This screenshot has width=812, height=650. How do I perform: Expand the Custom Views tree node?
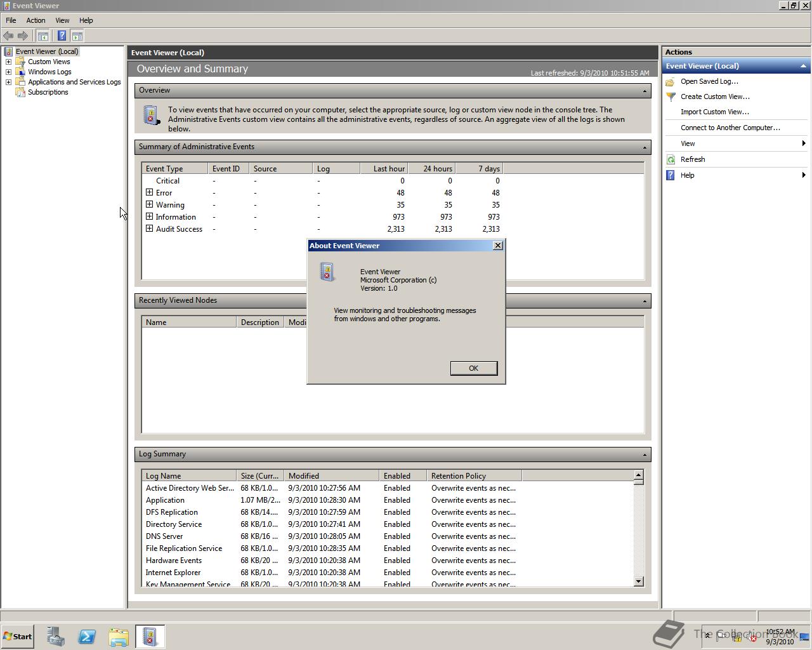click(x=8, y=62)
